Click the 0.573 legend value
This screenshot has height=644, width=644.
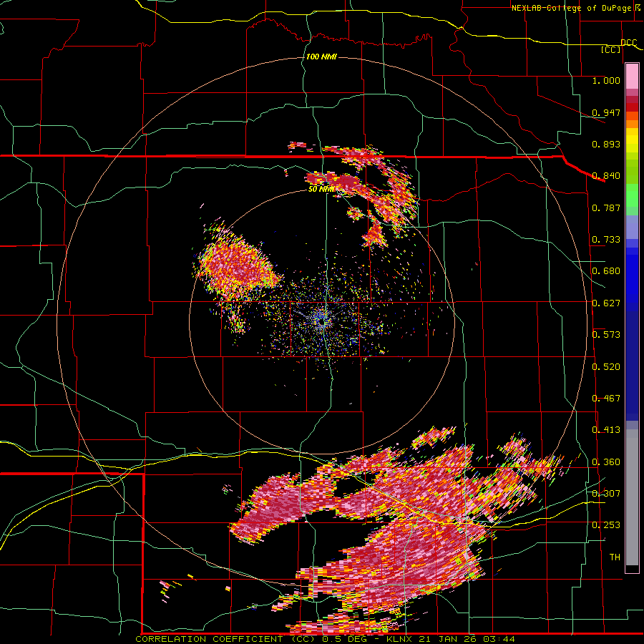click(x=606, y=334)
